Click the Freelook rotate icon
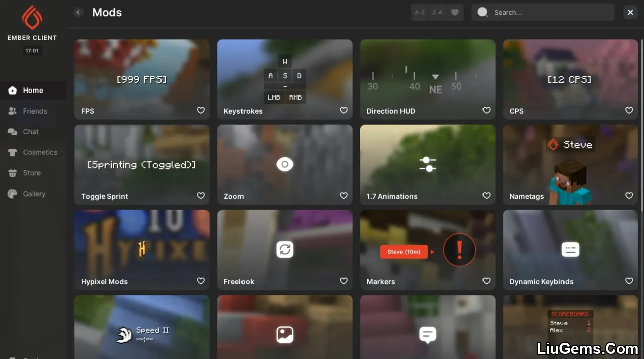644x359 pixels. click(x=285, y=249)
